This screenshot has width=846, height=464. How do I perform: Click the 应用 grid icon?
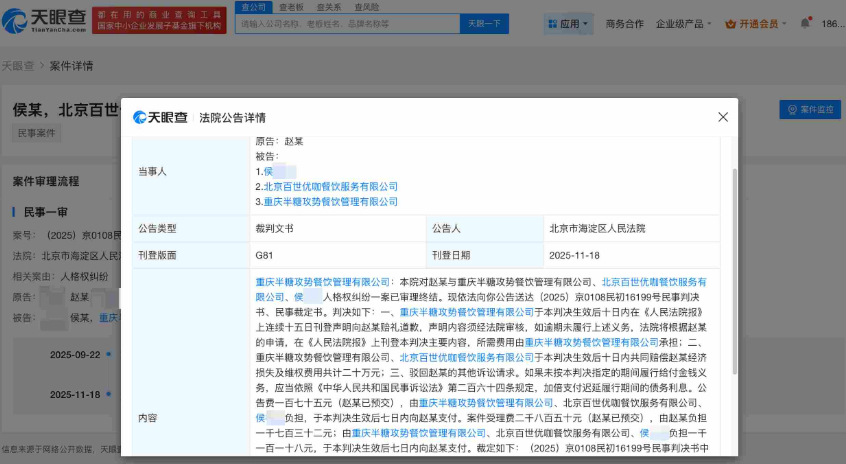pos(552,23)
